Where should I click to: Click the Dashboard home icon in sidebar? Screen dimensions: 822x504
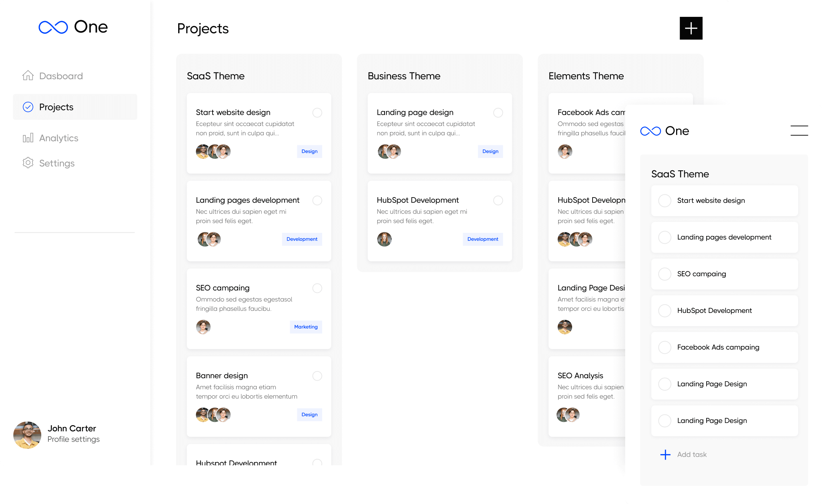pos(28,76)
